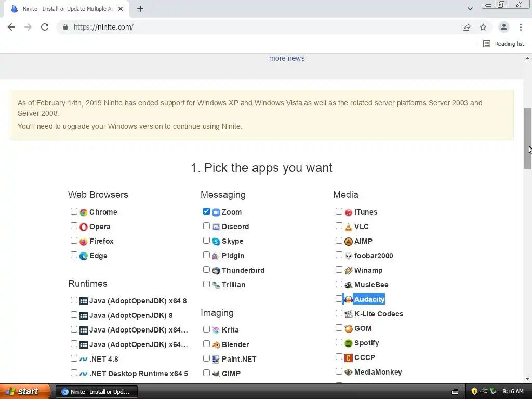
Task: Check the Java (AdoptOpenJDK) 8 checkbox
Action: pyautogui.click(x=74, y=314)
